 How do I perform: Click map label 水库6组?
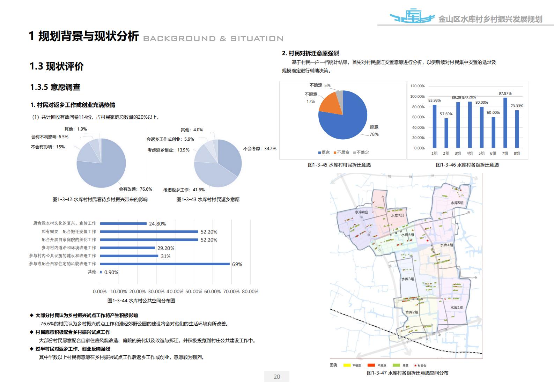(407, 235)
